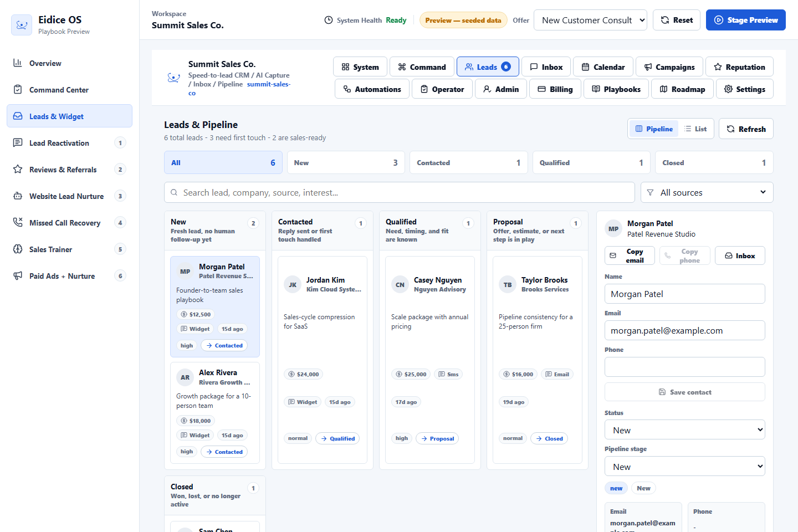Viewport: 798px width, 532px height.
Task: Click the Summit Sales Co. workspace logo
Action: pos(173,78)
